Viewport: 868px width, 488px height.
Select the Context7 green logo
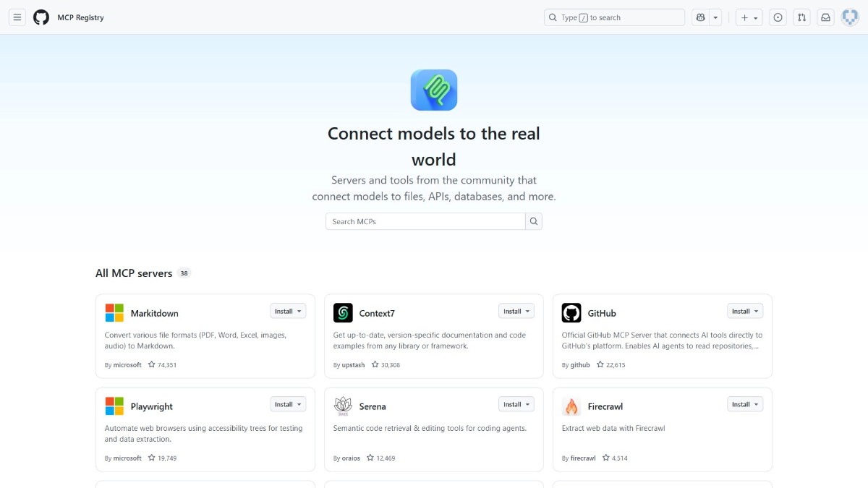[x=342, y=312]
